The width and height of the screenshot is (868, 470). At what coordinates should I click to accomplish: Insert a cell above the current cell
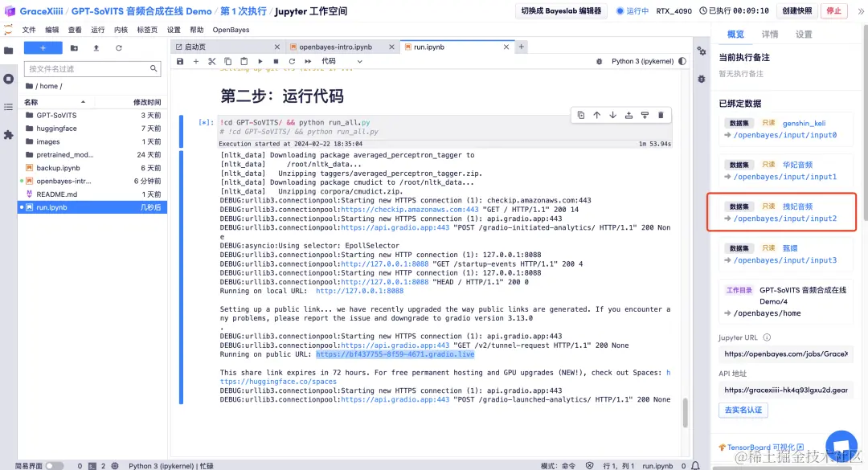pos(628,115)
